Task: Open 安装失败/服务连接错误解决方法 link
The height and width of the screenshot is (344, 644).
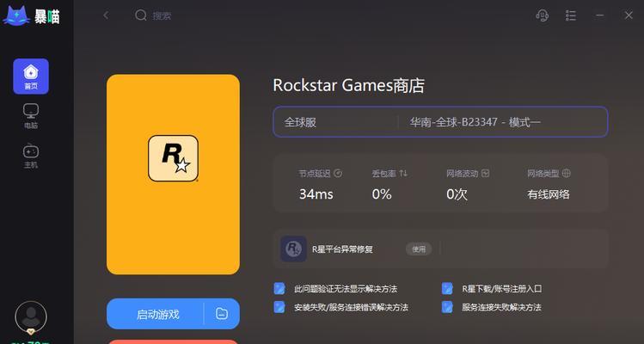Action: coord(351,307)
